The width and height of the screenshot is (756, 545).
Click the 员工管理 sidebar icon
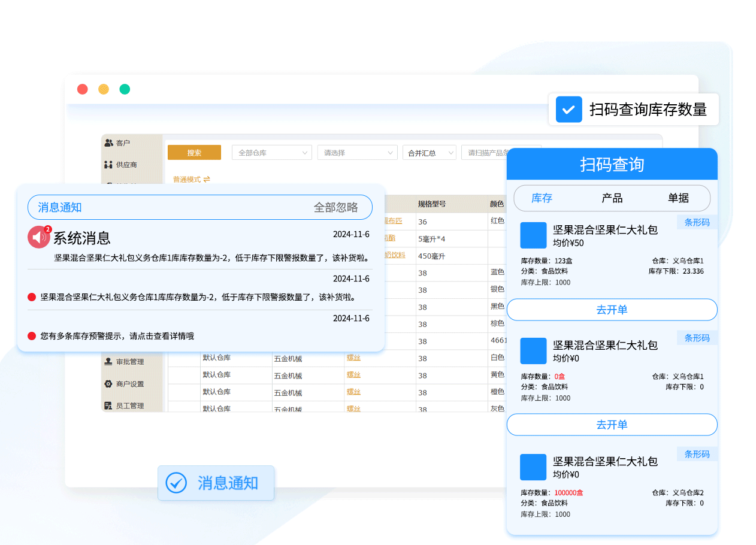point(108,406)
